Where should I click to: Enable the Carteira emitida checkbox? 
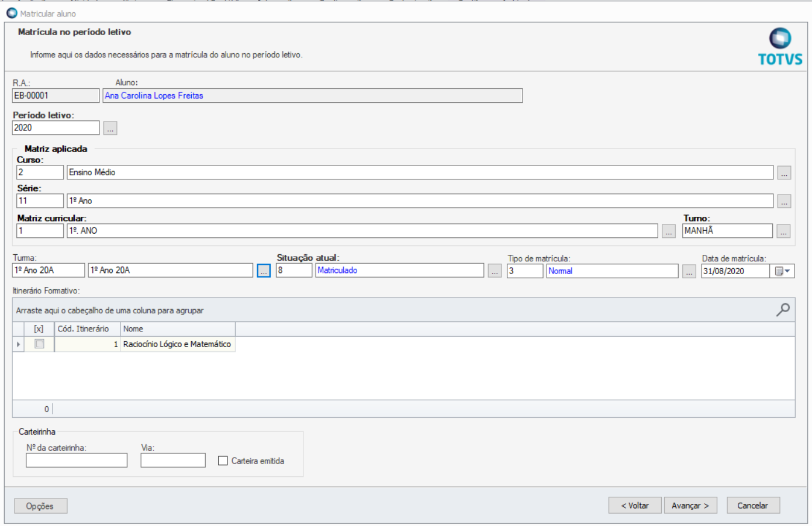pos(223,461)
